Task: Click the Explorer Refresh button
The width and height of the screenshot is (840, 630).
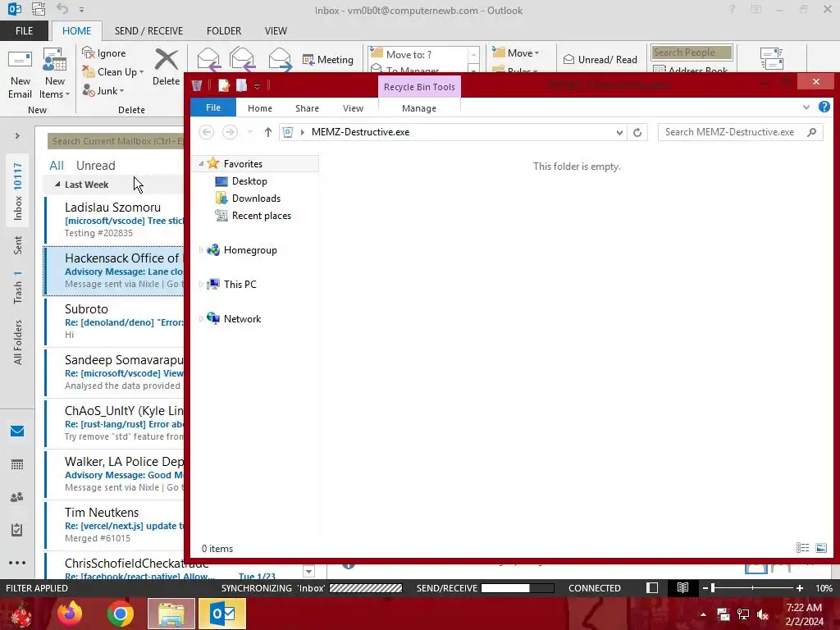Action: 637,132
